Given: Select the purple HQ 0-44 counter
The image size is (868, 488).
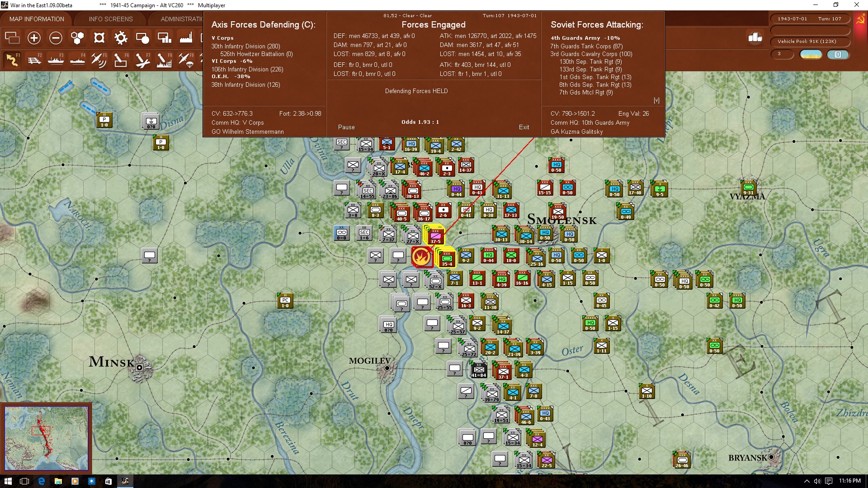Looking at the screenshot, I should (x=457, y=189).
